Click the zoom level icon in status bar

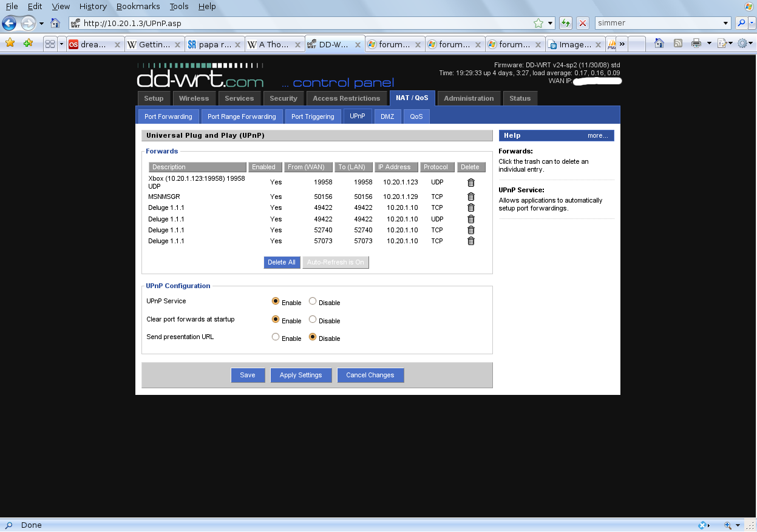(728, 525)
